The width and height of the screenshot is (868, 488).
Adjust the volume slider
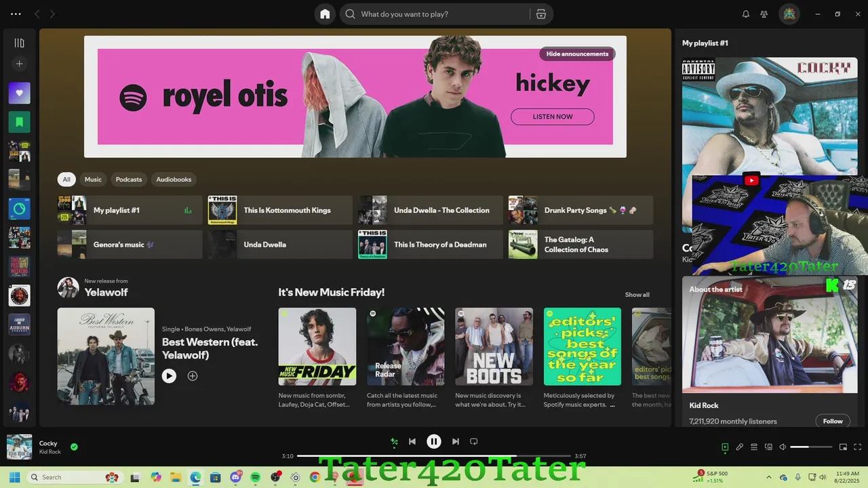[x=811, y=447]
